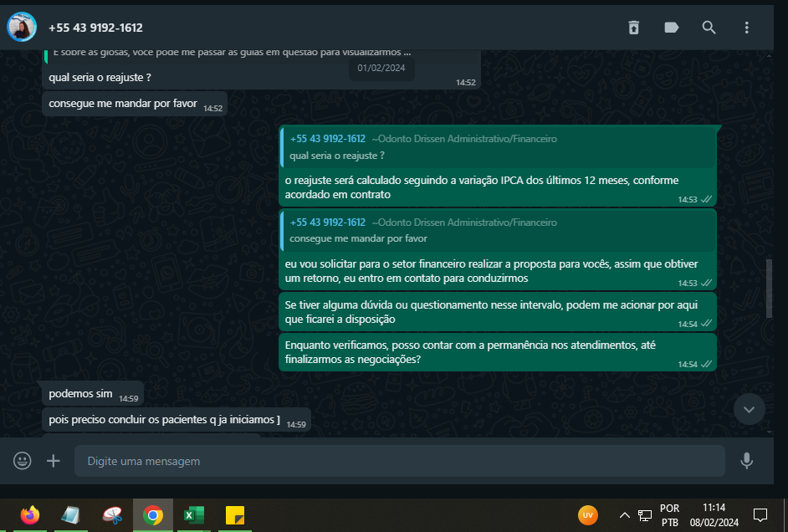Click the message input field

(x=400, y=461)
